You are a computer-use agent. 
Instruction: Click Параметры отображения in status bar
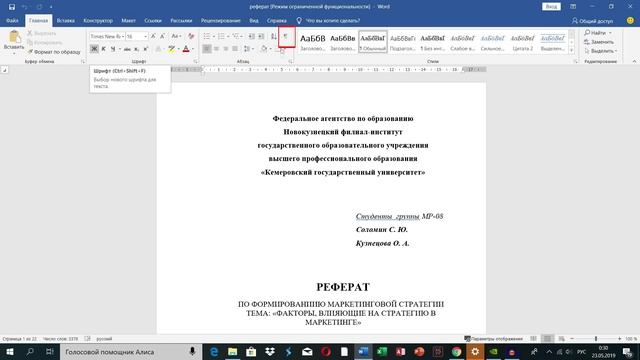[x=494, y=339]
